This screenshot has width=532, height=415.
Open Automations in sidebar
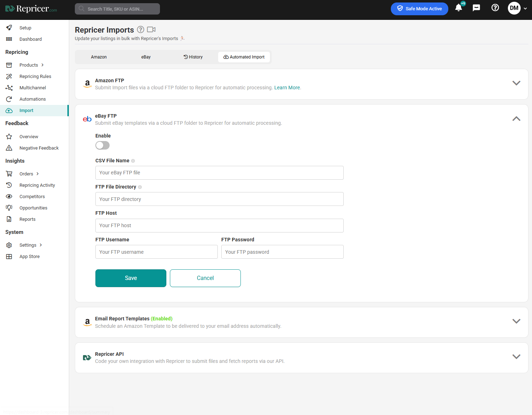(x=33, y=99)
